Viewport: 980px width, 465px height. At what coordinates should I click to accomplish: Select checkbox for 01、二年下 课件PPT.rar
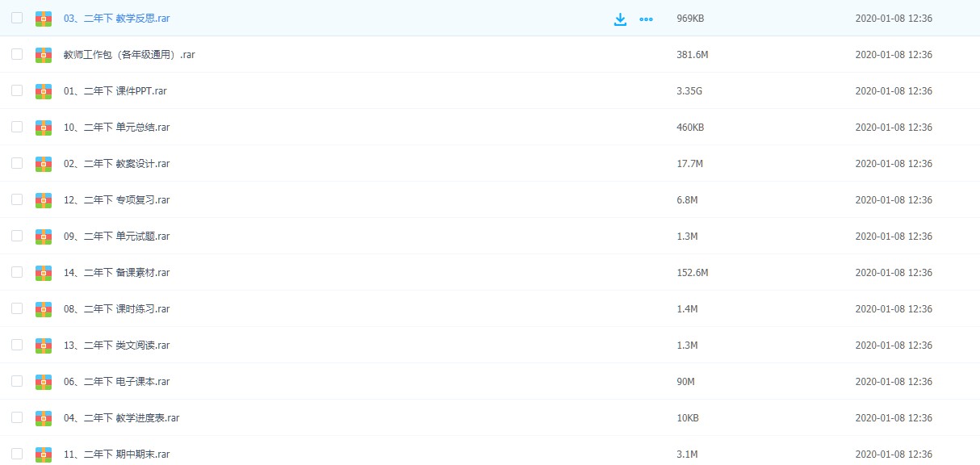pos(17,90)
